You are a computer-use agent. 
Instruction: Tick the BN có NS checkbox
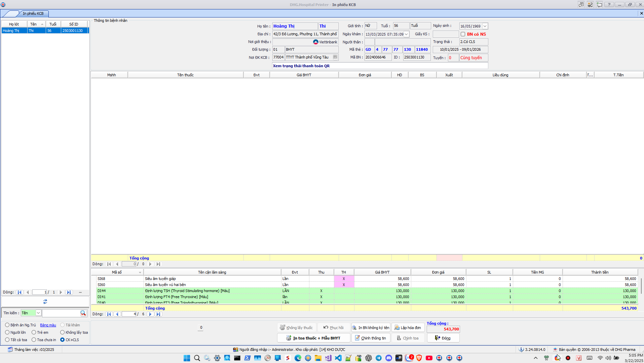click(463, 34)
